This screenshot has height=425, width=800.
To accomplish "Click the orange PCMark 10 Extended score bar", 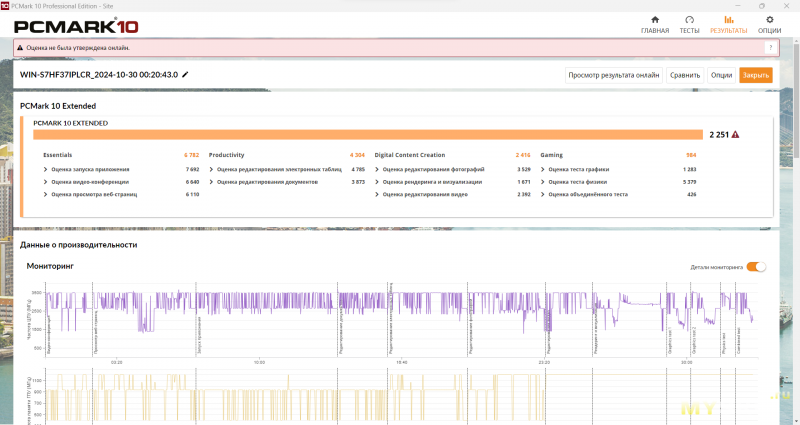I will (368, 135).
